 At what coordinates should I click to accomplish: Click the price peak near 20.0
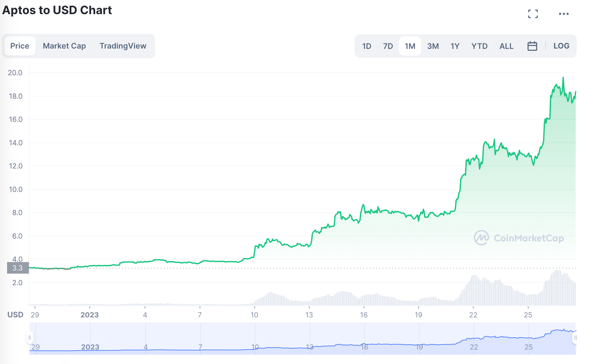563,78
